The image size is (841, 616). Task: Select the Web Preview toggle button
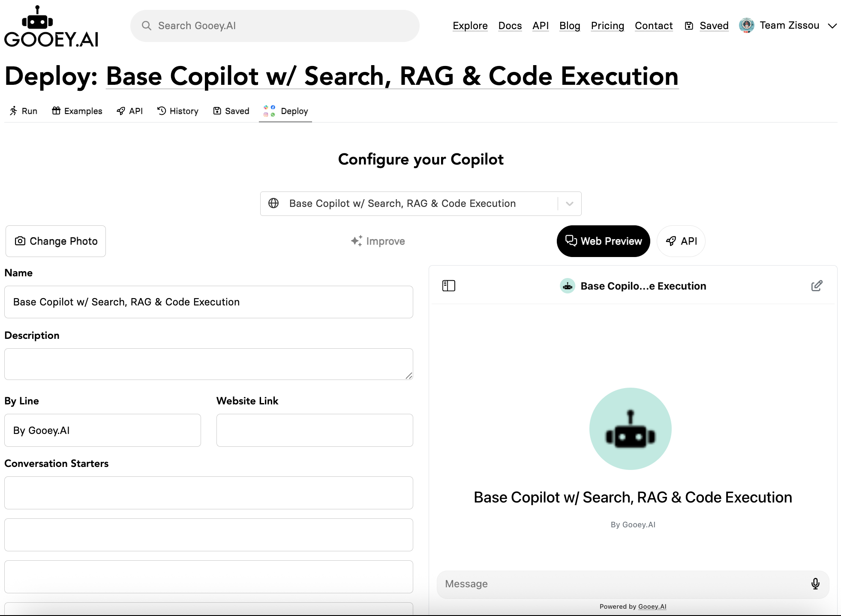pos(603,241)
